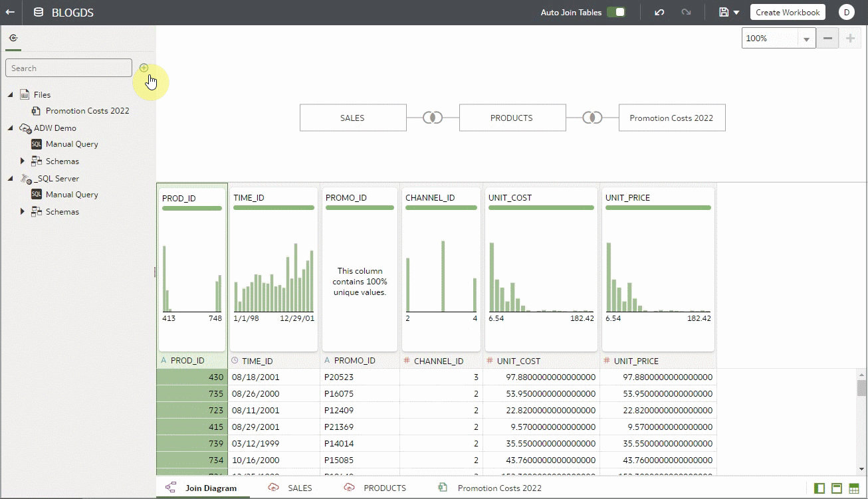Click the add data source plus icon

tap(144, 67)
